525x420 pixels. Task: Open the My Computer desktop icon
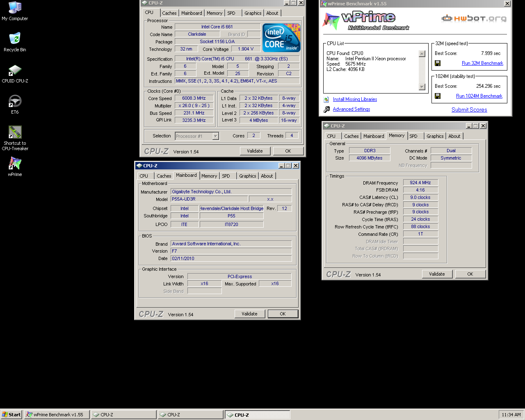coord(15,11)
